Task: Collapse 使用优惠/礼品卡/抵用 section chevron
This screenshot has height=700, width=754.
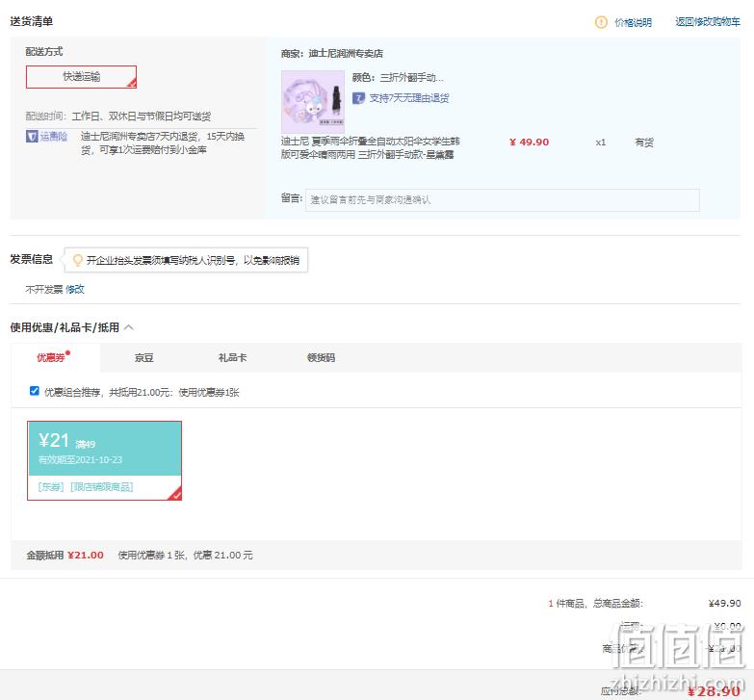Action: (129, 327)
